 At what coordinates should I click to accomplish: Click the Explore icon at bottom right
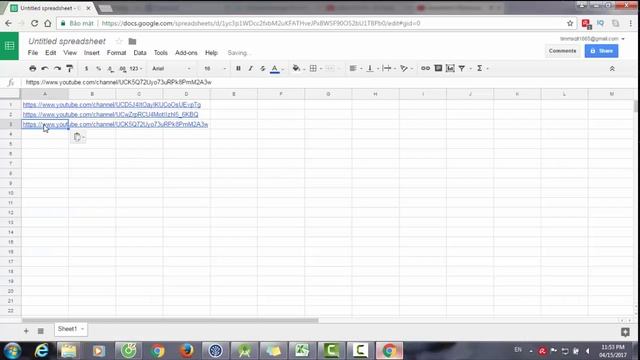[x=625, y=332]
